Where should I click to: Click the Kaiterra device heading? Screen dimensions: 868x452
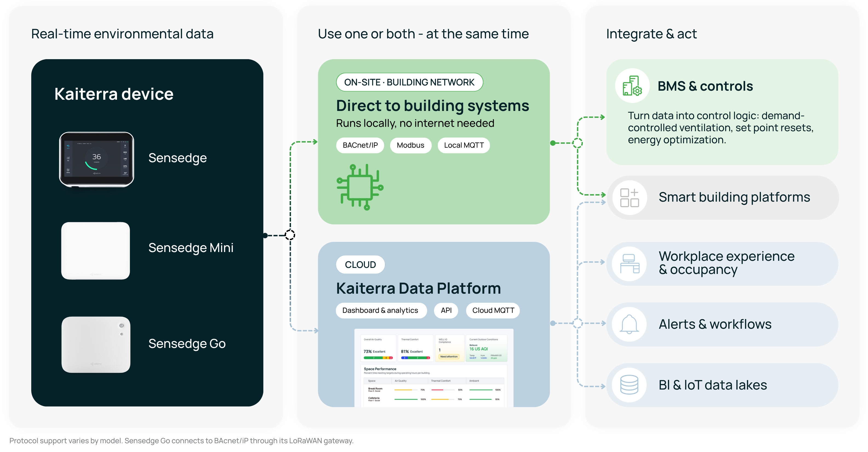point(114,94)
